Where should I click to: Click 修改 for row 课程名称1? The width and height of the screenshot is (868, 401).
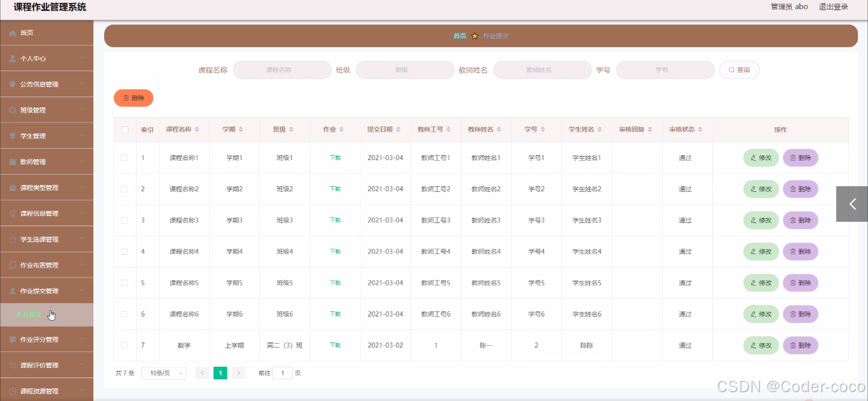tap(761, 158)
